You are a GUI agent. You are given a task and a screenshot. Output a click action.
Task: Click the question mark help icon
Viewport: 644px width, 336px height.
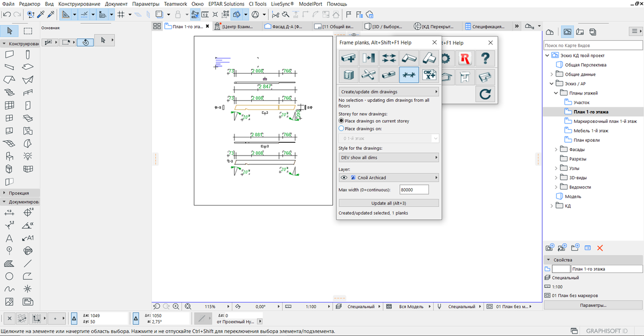485,57
